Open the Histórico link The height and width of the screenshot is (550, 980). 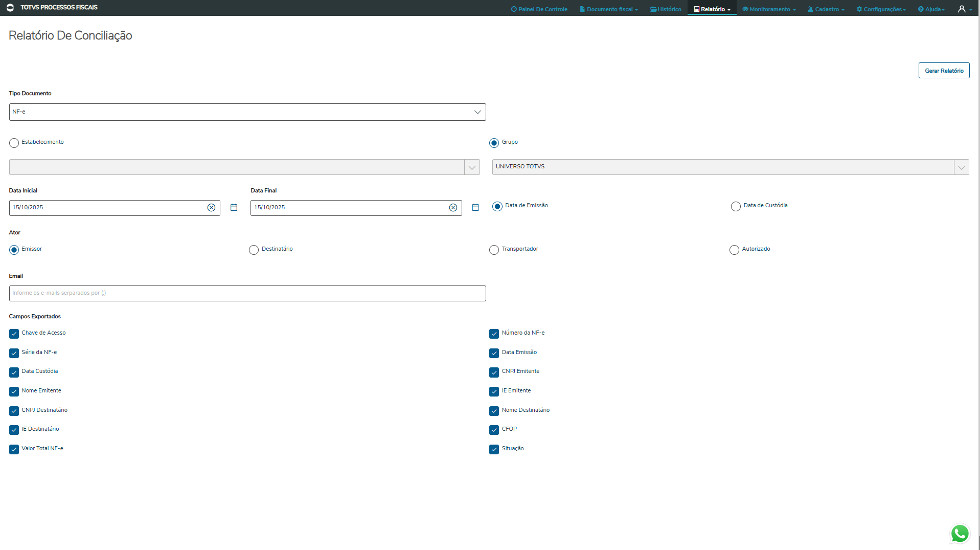pyautogui.click(x=666, y=9)
